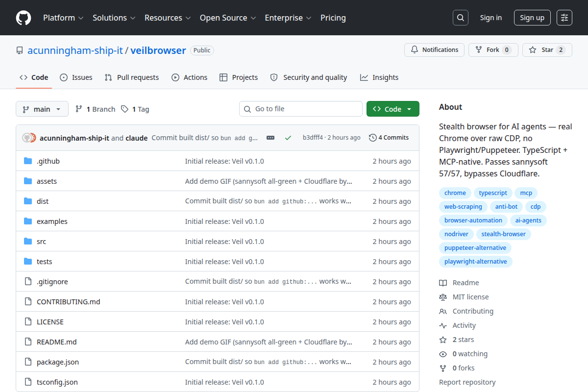Viewport: 588px width, 392px height.
Task: Open commit hash b3dfff4
Action: point(313,138)
